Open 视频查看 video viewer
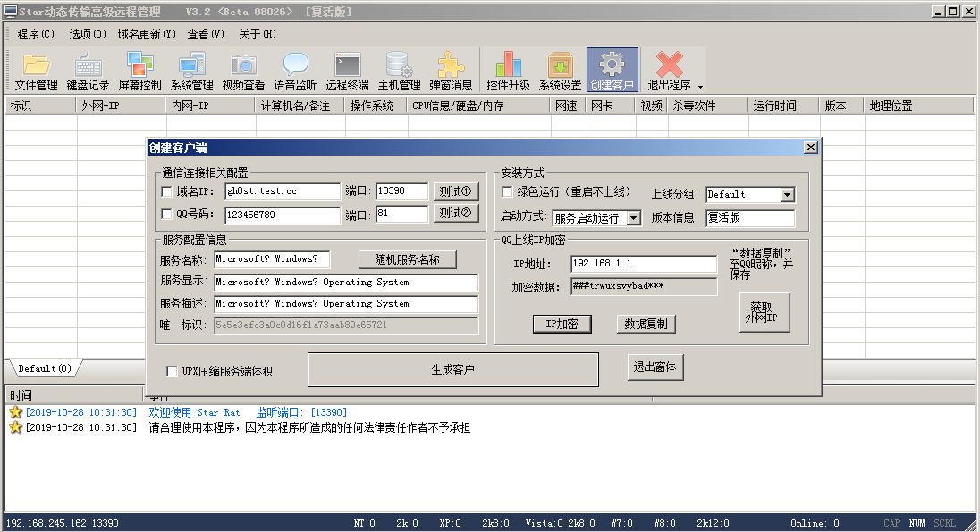 point(242,70)
